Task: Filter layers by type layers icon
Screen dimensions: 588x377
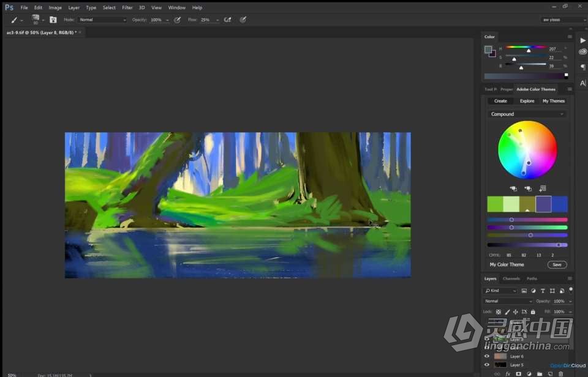Action: pyautogui.click(x=543, y=291)
